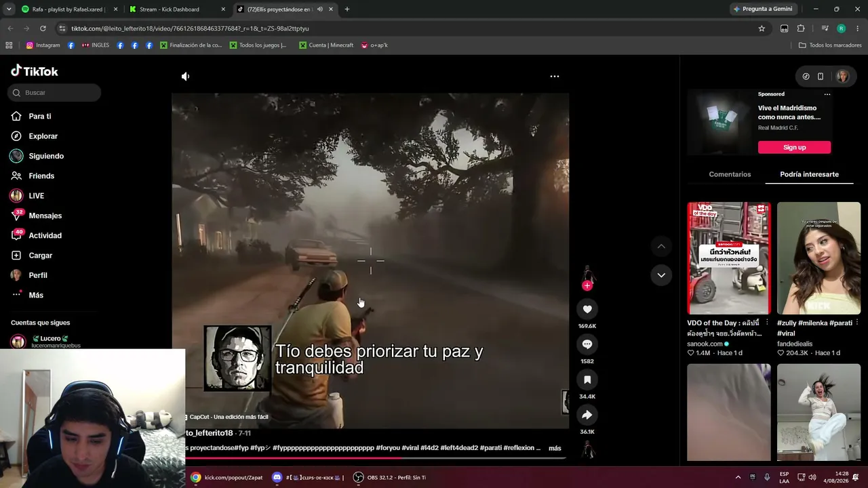Viewport: 868px width, 488px height.
Task: Open the Friends section
Action: pos(41,176)
